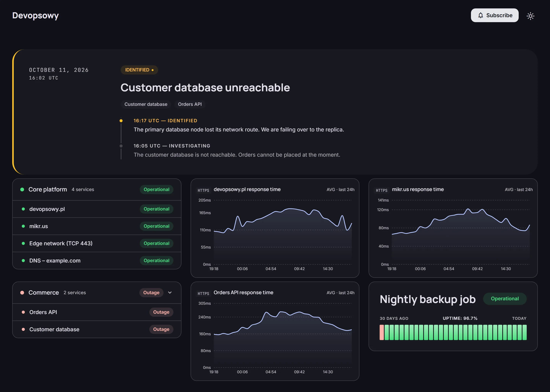Click the OCTOBER 11, 2026 incident date

click(59, 70)
